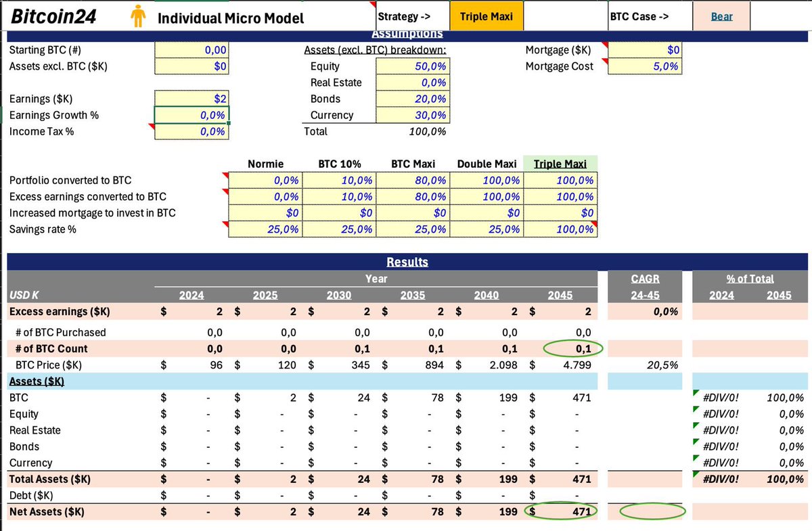The width and height of the screenshot is (812, 531).
Task: Click the BTC Maxi column header
Action: (413, 164)
